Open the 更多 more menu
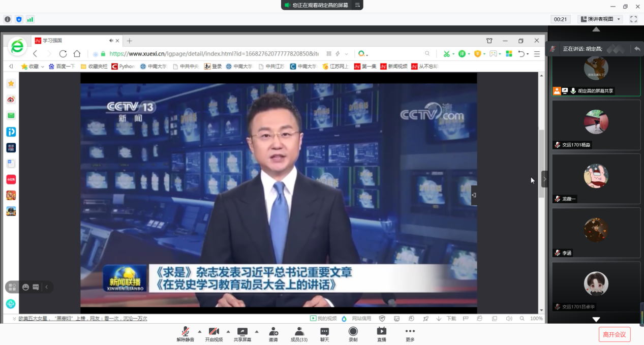This screenshot has height=345, width=644. click(x=410, y=334)
